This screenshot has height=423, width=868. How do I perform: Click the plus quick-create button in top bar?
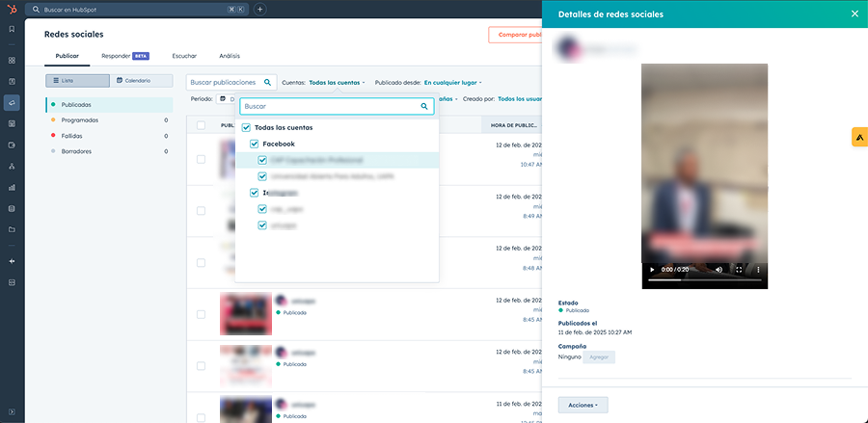click(x=260, y=10)
